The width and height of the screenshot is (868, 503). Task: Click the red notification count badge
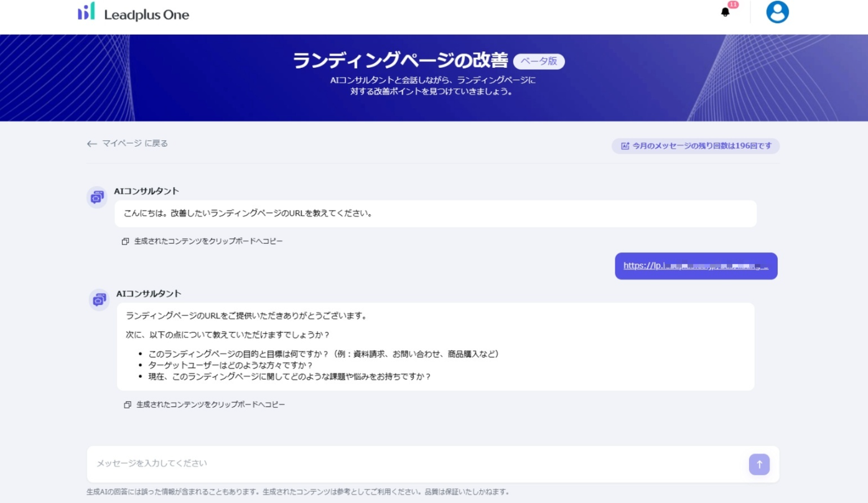pos(733,5)
